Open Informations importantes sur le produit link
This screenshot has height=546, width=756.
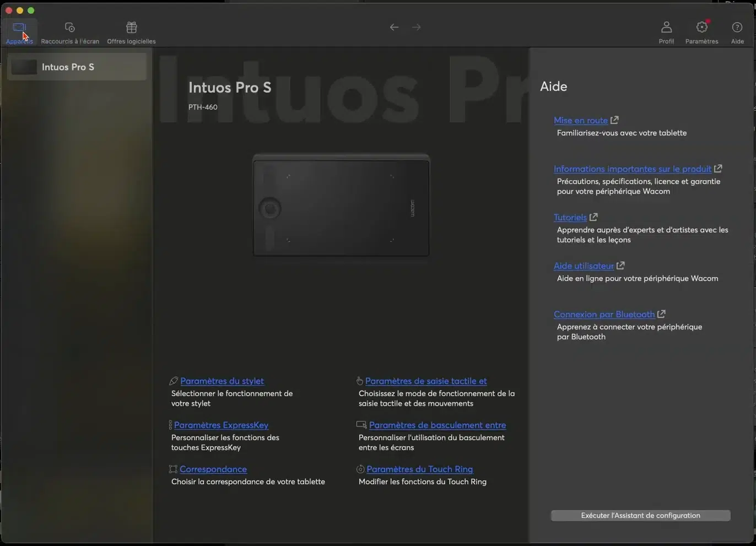[x=633, y=169]
